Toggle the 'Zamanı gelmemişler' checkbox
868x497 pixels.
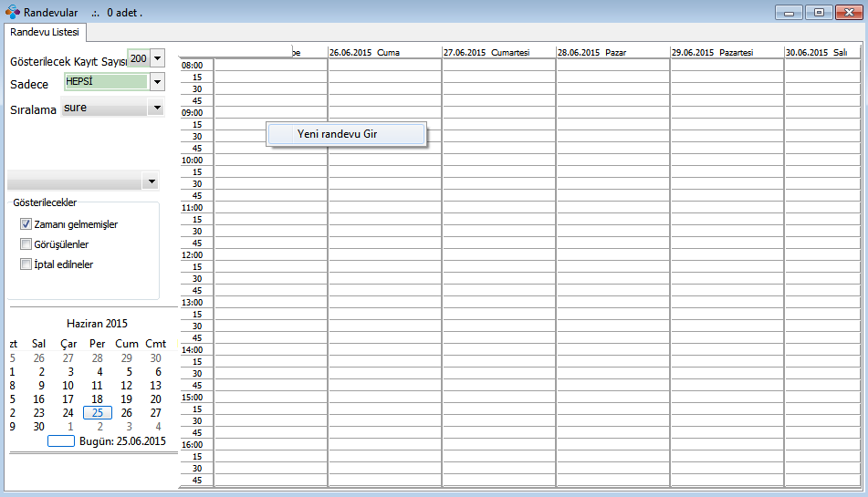pyautogui.click(x=26, y=224)
